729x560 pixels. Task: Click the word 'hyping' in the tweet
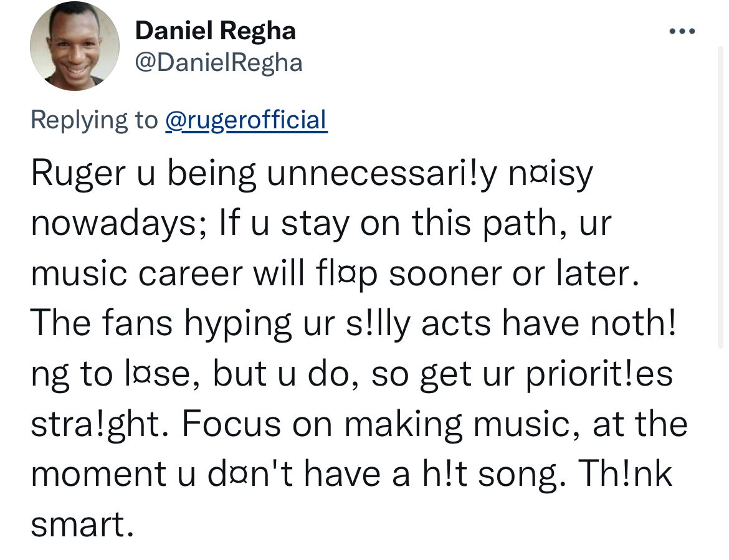pos(238,325)
